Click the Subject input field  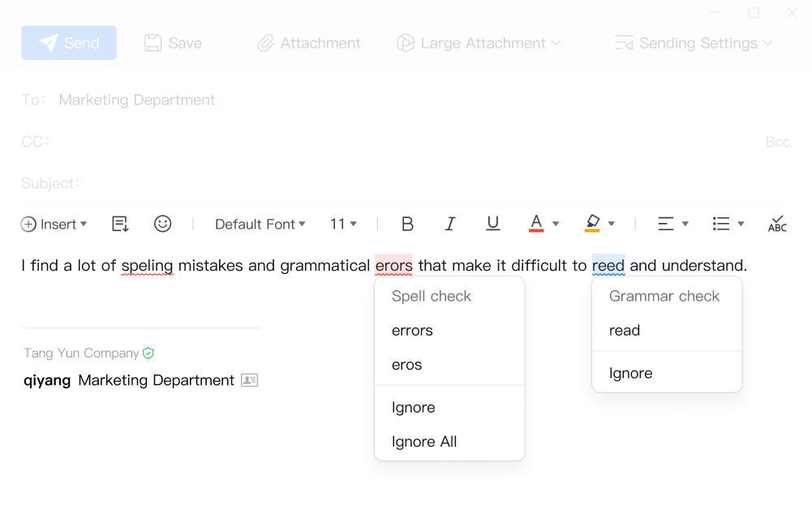[406, 184]
